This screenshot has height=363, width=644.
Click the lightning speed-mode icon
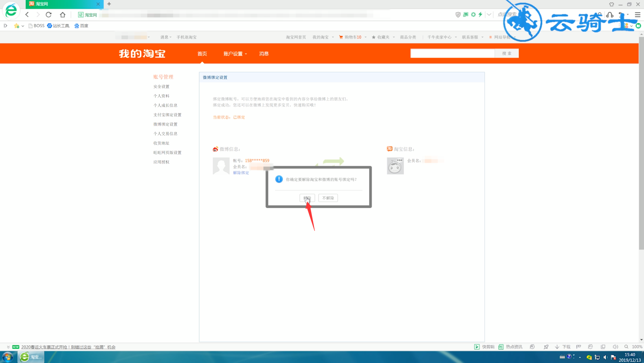481,15
